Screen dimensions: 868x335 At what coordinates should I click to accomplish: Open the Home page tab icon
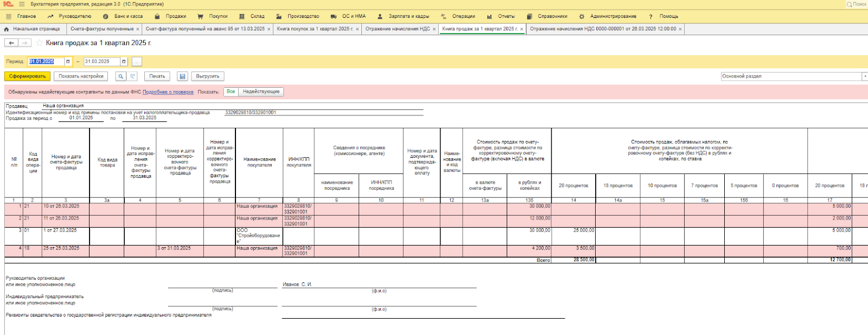7,29
